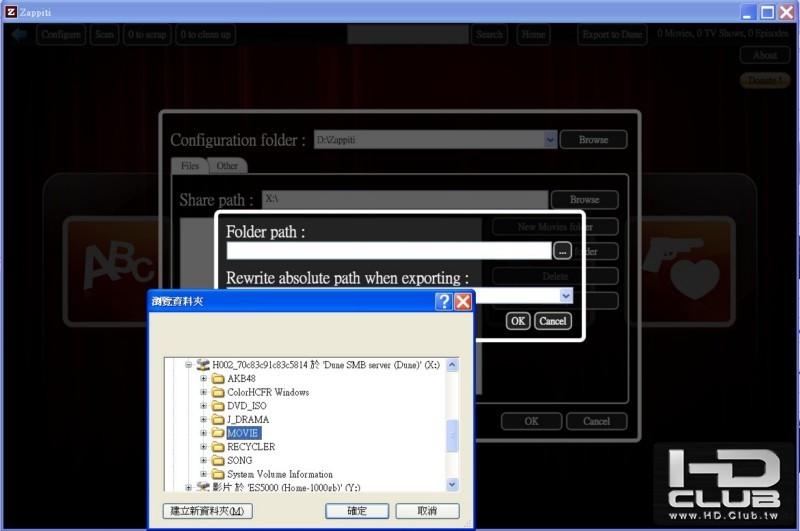Click OK in the Folder path dialog
800x531 pixels.
click(518, 321)
